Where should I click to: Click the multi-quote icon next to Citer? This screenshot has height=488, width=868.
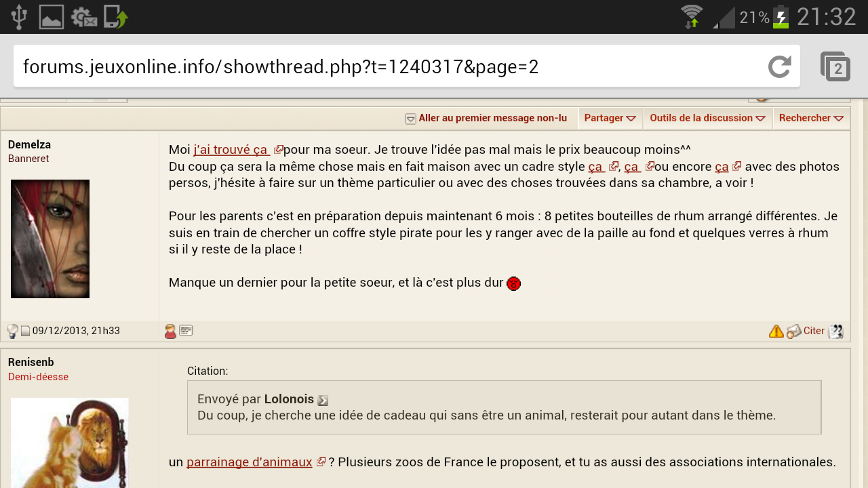click(x=835, y=331)
